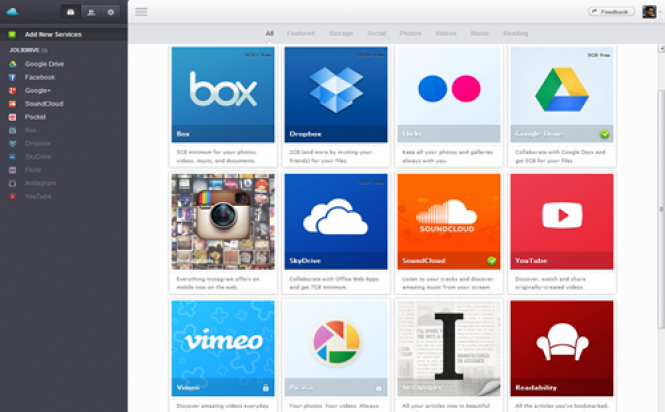Click green checkmark on SoundCloud tile

[492, 261]
